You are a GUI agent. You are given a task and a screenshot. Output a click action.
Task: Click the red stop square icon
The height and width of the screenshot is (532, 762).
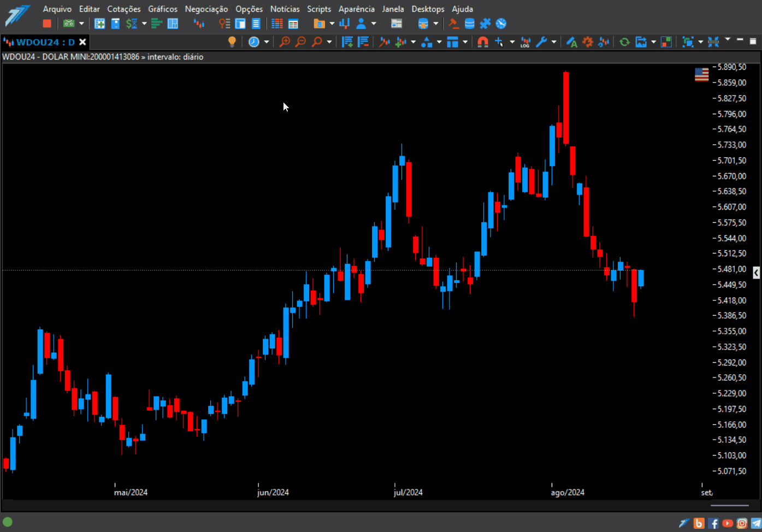[47, 23]
